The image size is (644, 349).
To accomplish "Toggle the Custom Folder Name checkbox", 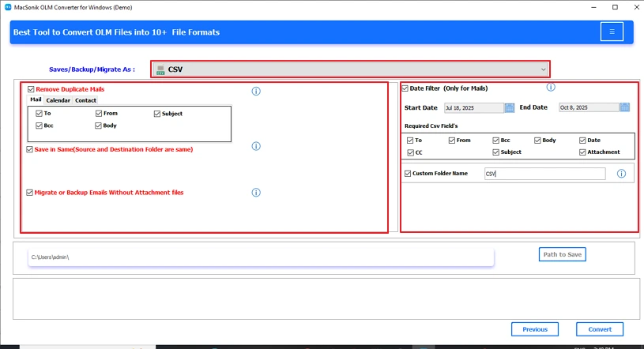I will click(x=408, y=174).
